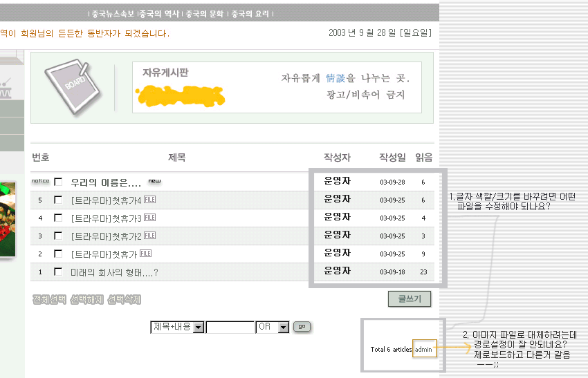Screen dimensions: 588x378
Task: Navigate to the 중국의 역사 menu
Action: click(160, 13)
